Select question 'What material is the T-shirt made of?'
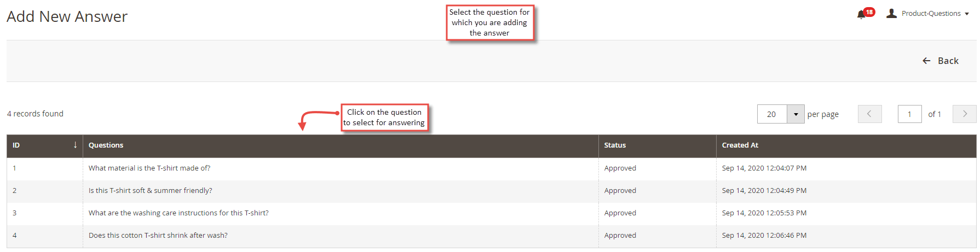Screen dimensions: 980x252 tap(149, 168)
